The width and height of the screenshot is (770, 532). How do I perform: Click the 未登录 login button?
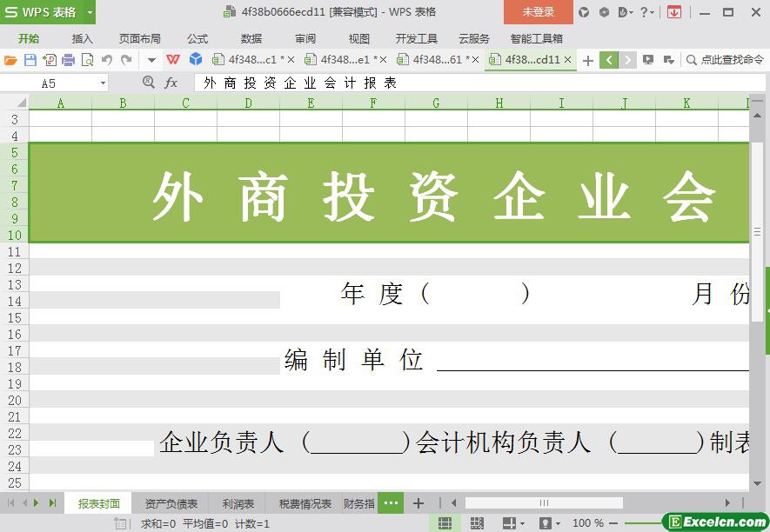click(x=538, y=12)
